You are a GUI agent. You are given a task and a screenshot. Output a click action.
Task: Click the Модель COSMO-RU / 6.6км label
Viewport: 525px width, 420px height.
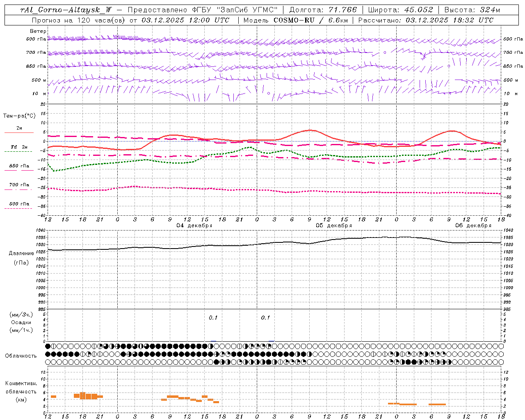click(x=295, y=20)
